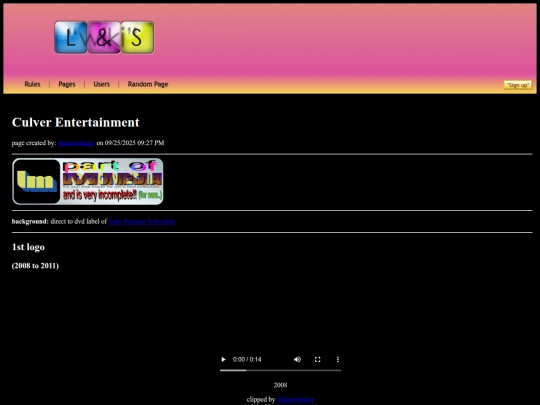Play the 2008 logo video
Viewport: 540px width, 405px height.
[223, 360]
